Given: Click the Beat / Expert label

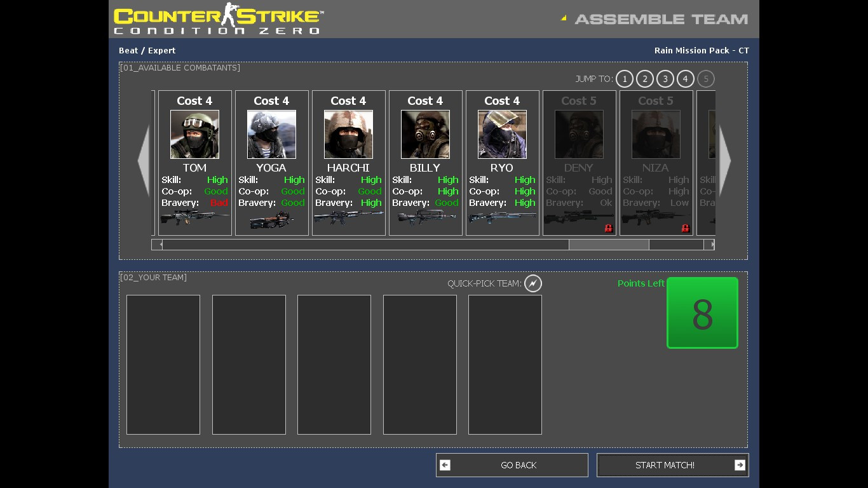Looking at the screenshot, I should (x=147, y=50).
